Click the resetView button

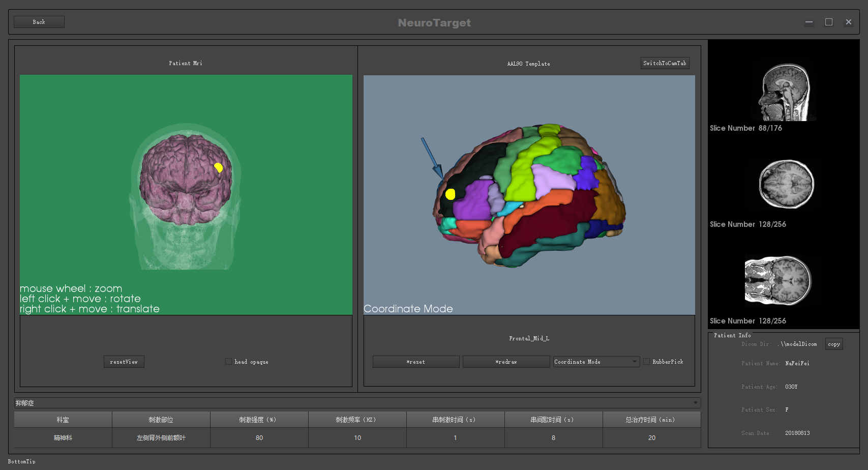(x=124, y=362)
